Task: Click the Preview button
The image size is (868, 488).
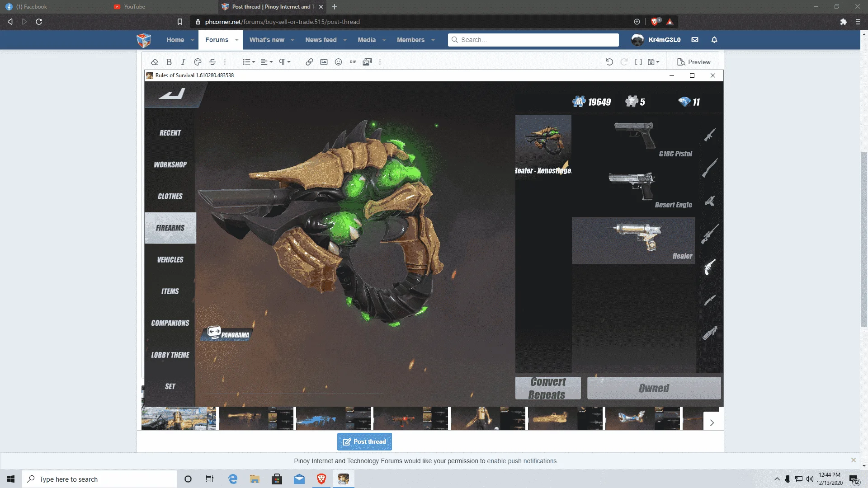Action: pos(694,62)
